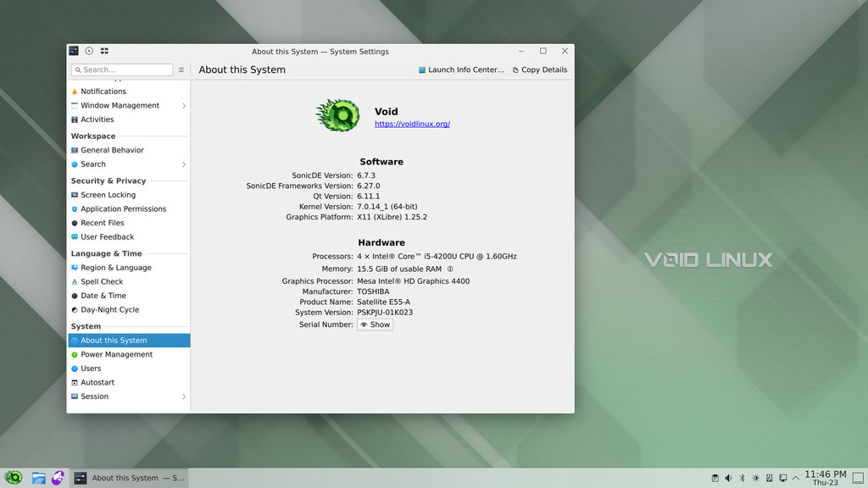This screenshot has height=488, width=868.
Task: Click the System Settings window menu icon in title bar
Action: [74, 51]
